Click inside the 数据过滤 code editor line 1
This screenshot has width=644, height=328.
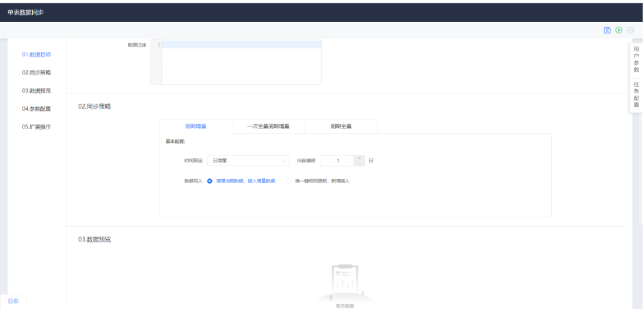tap(241, 44)
